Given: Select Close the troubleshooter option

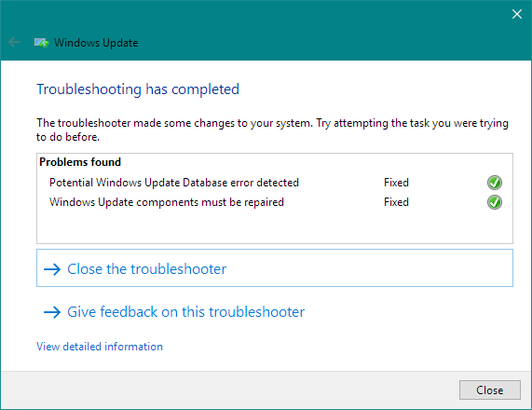Looking at the screenshot, I should (x=275, y=267).
